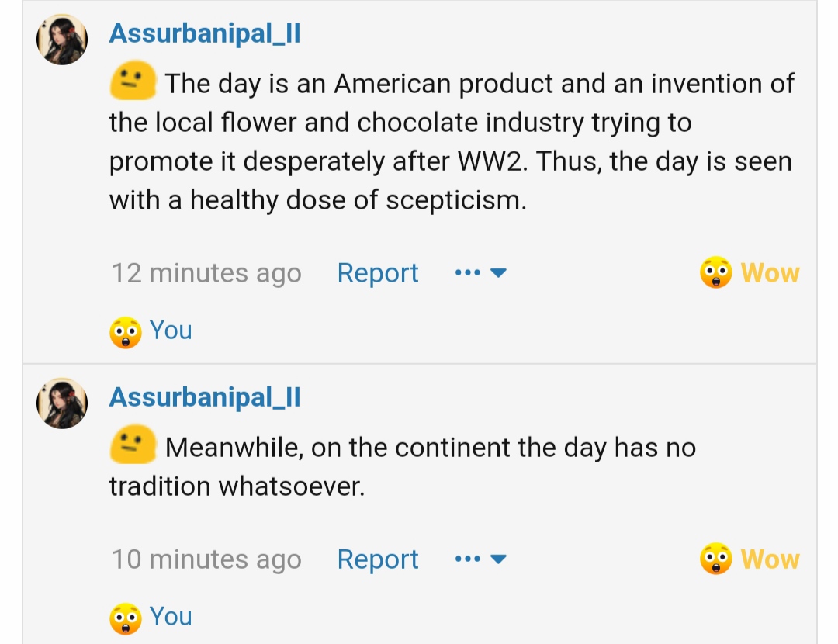Click the 12 minutes ago timestamp

pos(206,273)
